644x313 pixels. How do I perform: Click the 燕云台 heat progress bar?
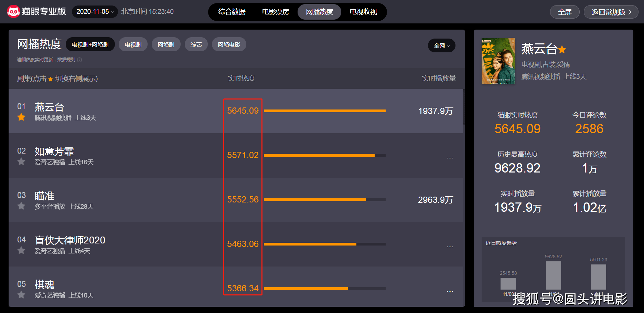click(325, 111)
